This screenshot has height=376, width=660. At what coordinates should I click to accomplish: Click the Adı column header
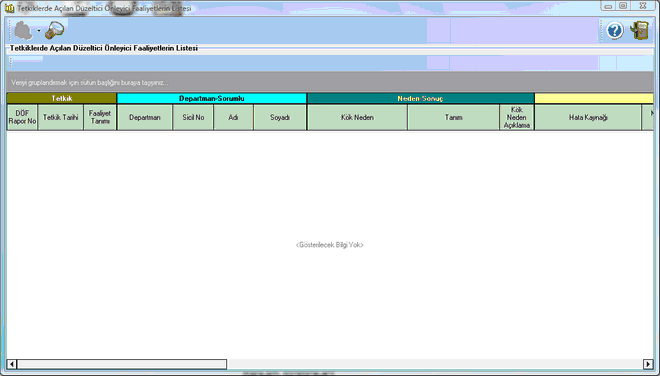[234, 117]
